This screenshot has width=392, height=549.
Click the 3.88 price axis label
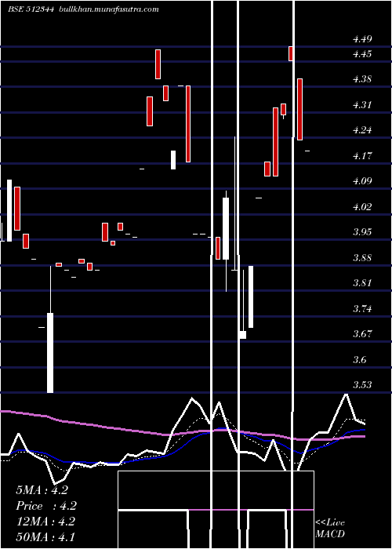click(362, 258)
